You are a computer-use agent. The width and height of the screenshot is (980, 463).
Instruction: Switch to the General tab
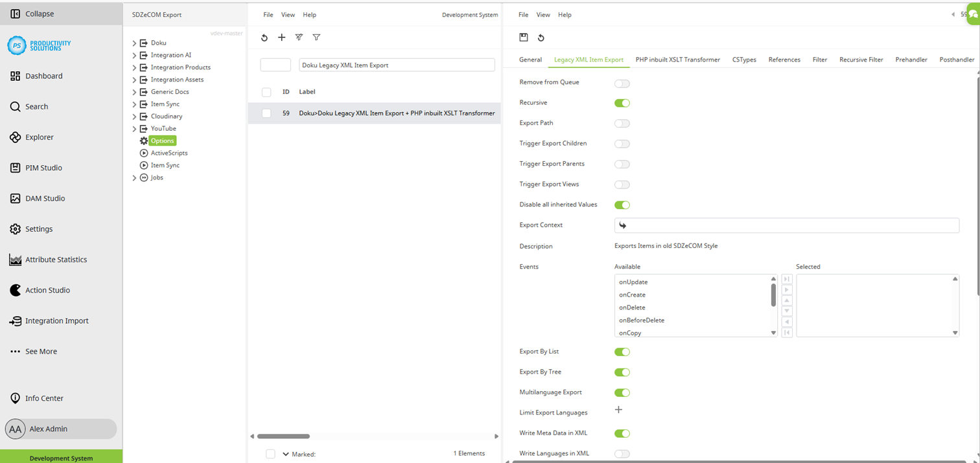pos(530,60)
